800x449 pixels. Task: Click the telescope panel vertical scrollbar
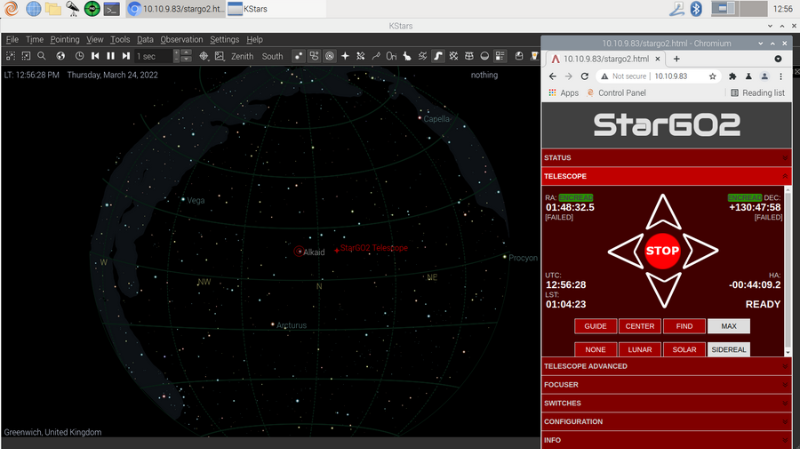[x=788, y=271]
